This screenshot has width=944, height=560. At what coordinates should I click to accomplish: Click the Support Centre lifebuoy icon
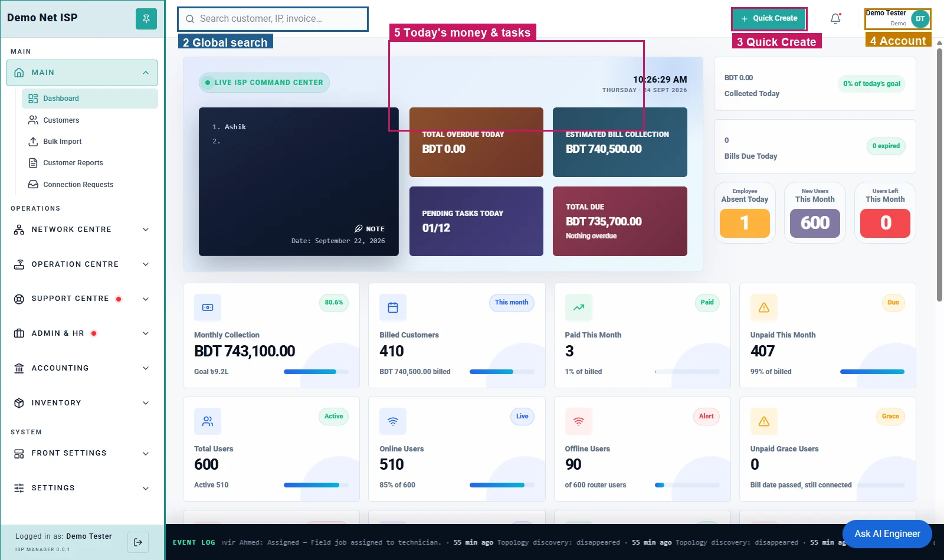pyautogui.click(x=19, y=299)
